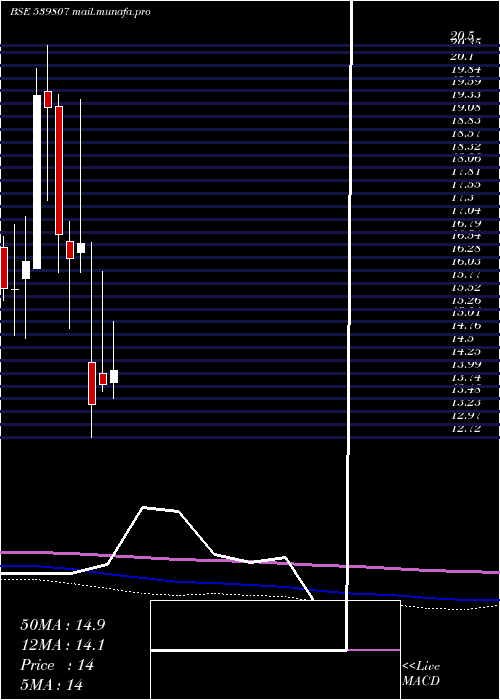The width and height of the screenshot is (500, 700).
Task: Click the 18.32 price axis label
Action: pyautogui.click(x=466, y=146)
